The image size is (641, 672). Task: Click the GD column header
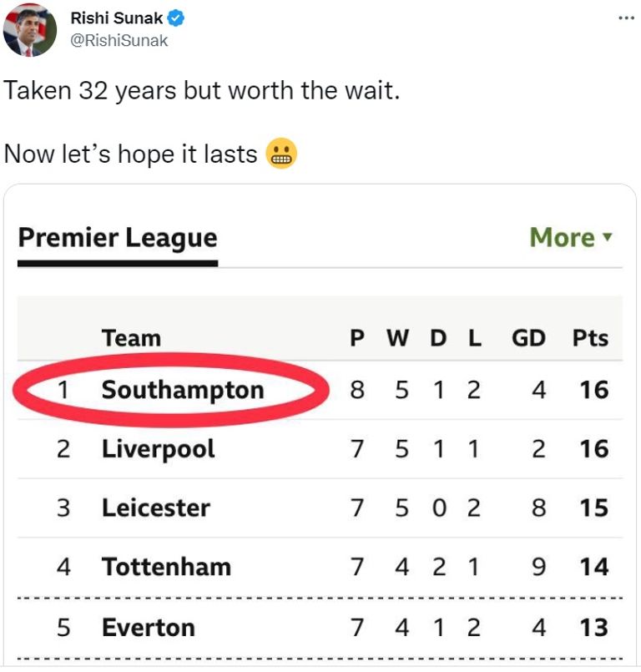coord(528,338)
